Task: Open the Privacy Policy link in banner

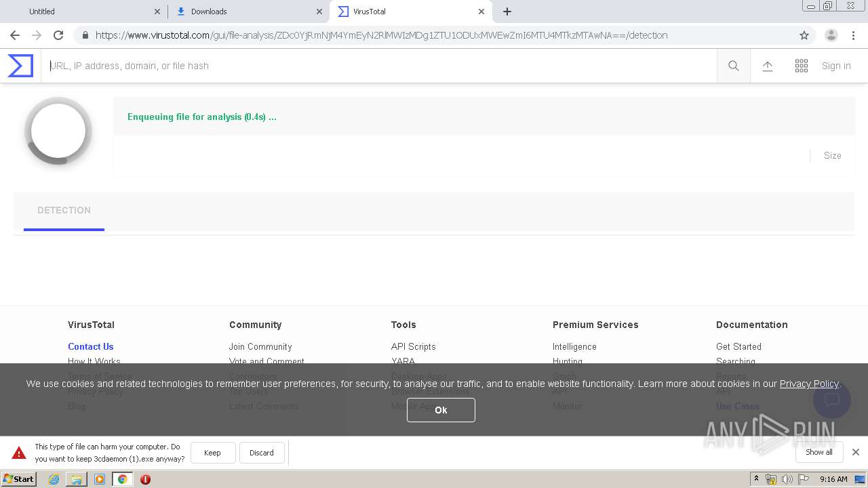Action: coord(809,384)
